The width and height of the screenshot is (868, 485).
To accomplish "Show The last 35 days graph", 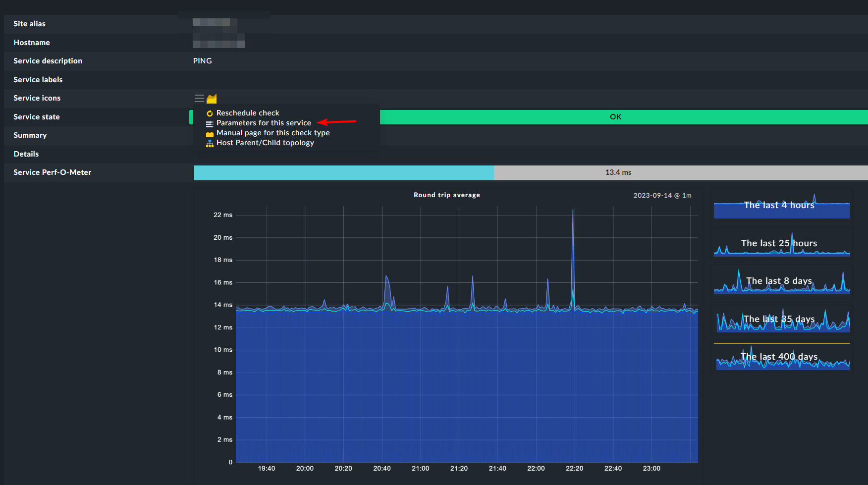I will tap(782, 319).
